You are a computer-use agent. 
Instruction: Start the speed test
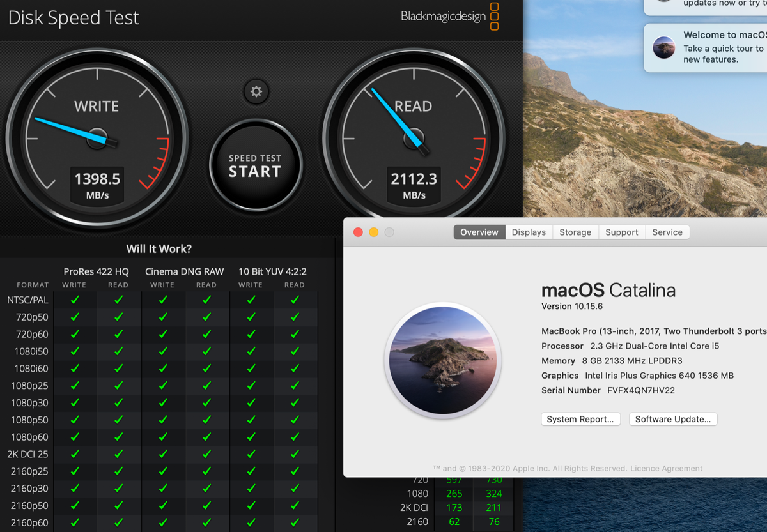255,165
